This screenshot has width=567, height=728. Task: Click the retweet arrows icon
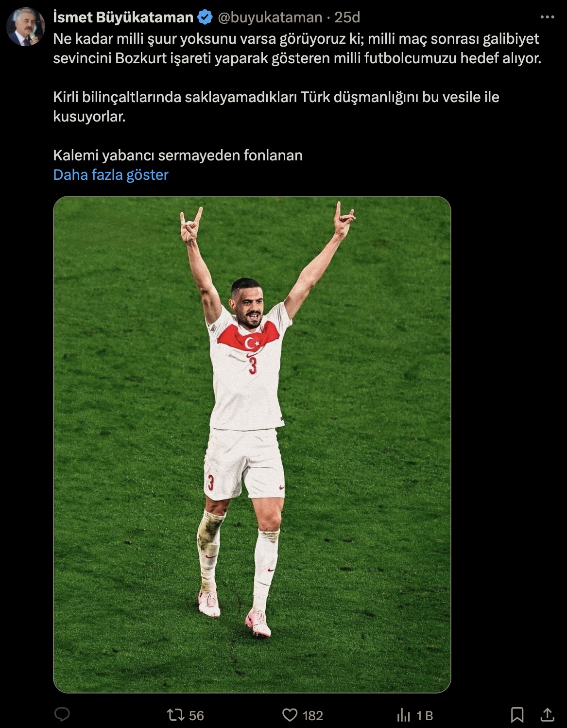(175, 715)
